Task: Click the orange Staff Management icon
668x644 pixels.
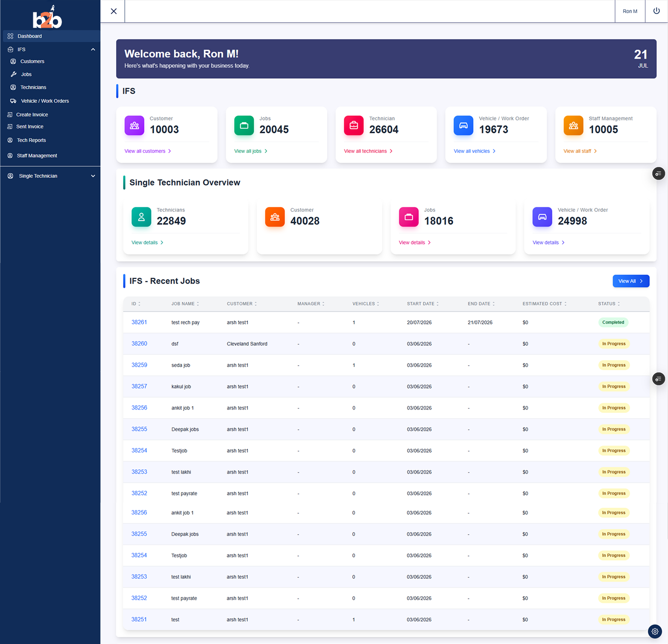Action: coord(573,126)
